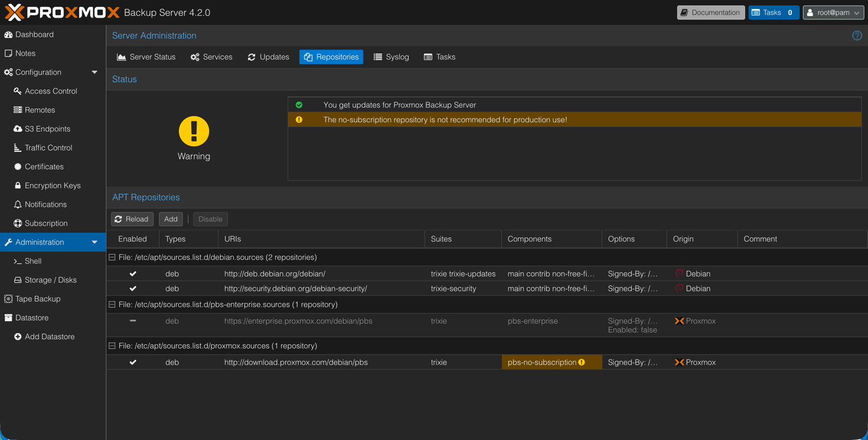Click the Add Datastore plus icon
Viewport: 868px width, 440px height.
pos(18,337)
